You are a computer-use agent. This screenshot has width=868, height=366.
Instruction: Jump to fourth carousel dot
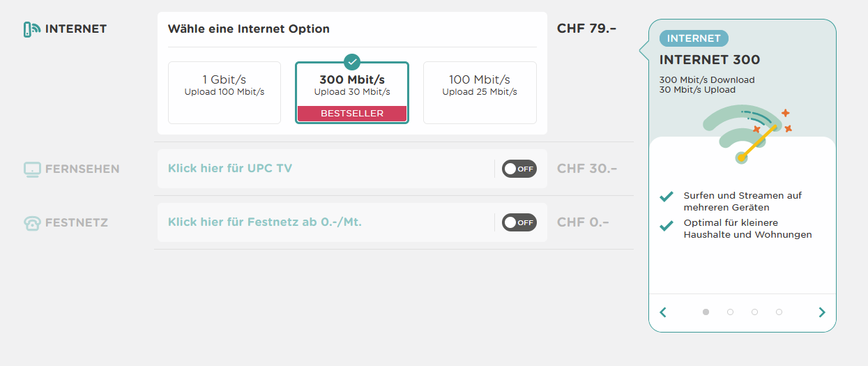(779, 312)
